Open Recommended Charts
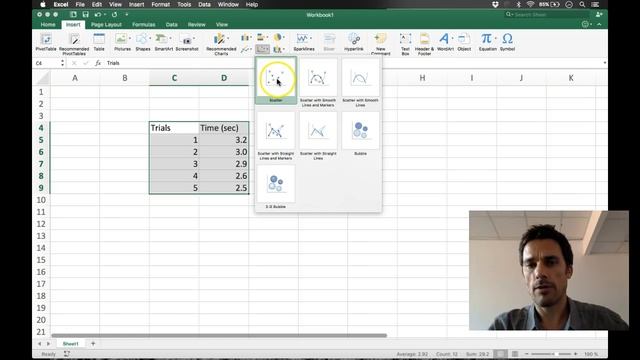This screenshot has width=640, height=360. (221, 44)
